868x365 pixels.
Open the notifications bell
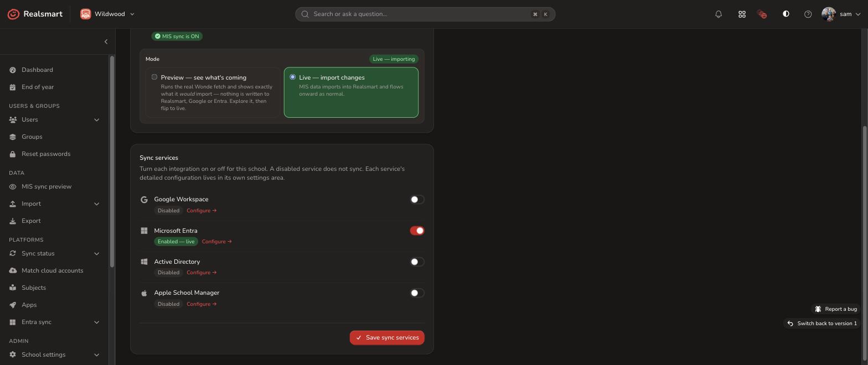(719, 14)
